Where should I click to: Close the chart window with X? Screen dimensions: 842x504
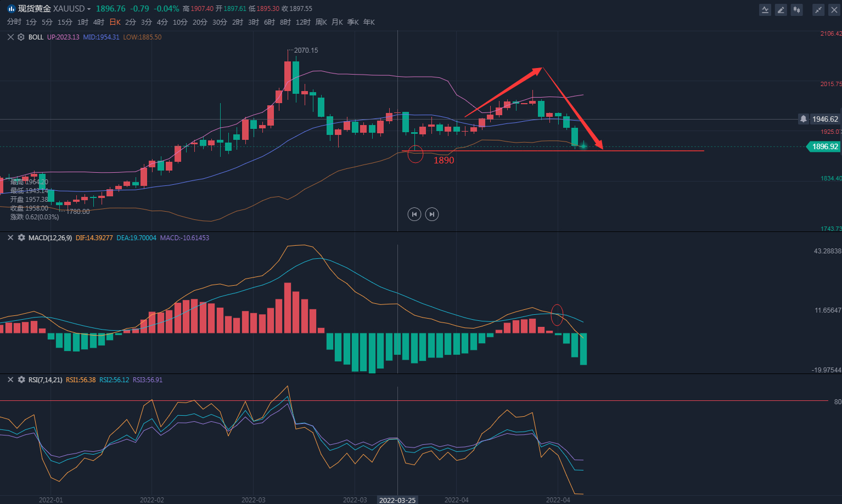click(834, 9)
